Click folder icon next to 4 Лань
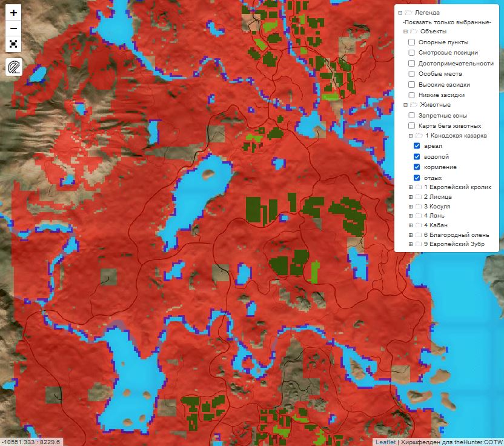 pyautogui.click(x=418, y=216)
